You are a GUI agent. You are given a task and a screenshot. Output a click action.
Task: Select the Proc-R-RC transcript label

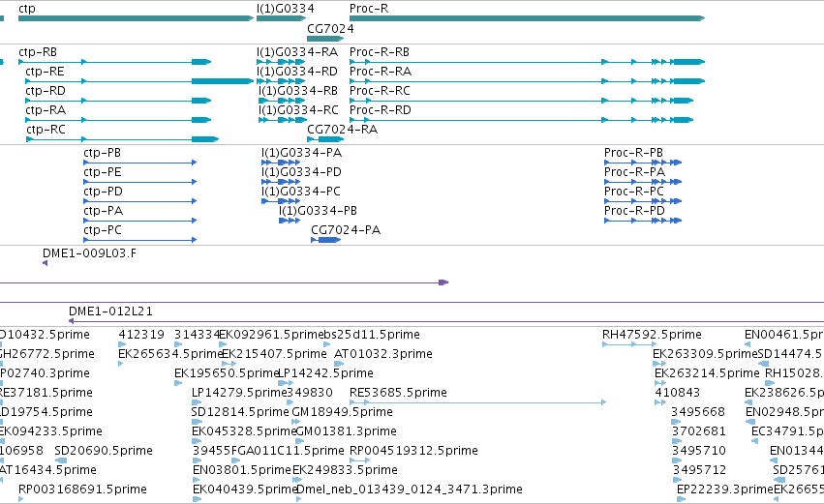pyautogui.click(x=380, y=91)
